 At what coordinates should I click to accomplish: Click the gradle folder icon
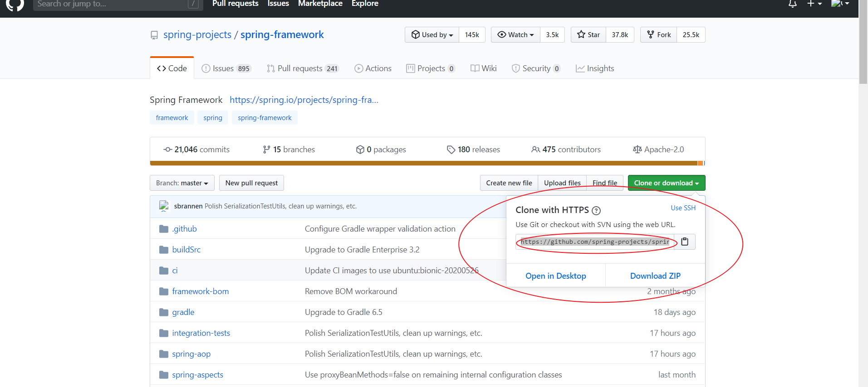tap(164, 312)
